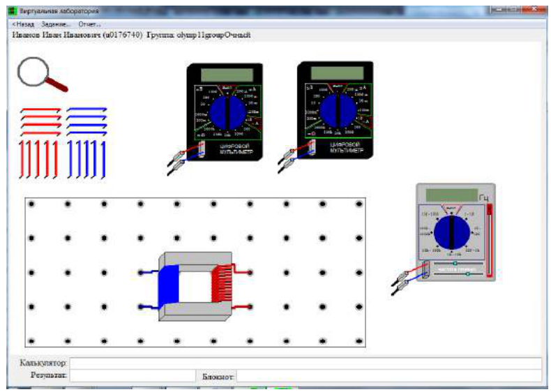Focus the Калькулятор input field
The width and height of the screenshot is (551, 392).
click(305, 363)
